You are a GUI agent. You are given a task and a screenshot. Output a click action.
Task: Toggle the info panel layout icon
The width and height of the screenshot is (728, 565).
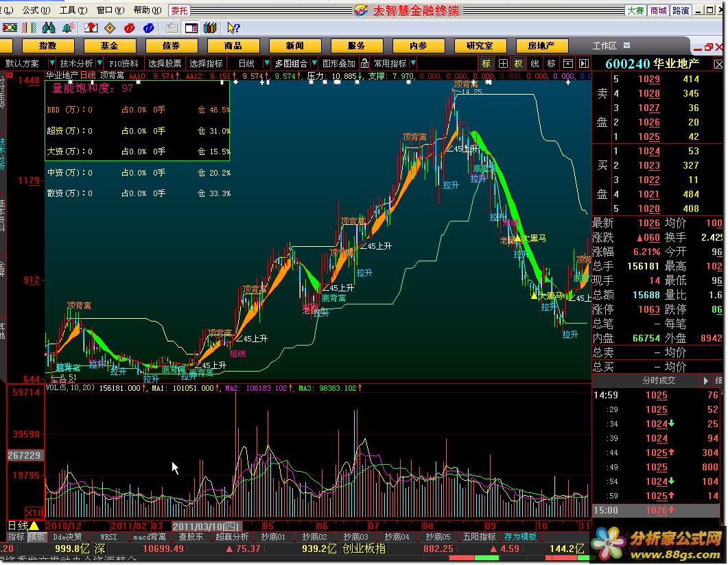pyautogui.click(x=191, y=28)
